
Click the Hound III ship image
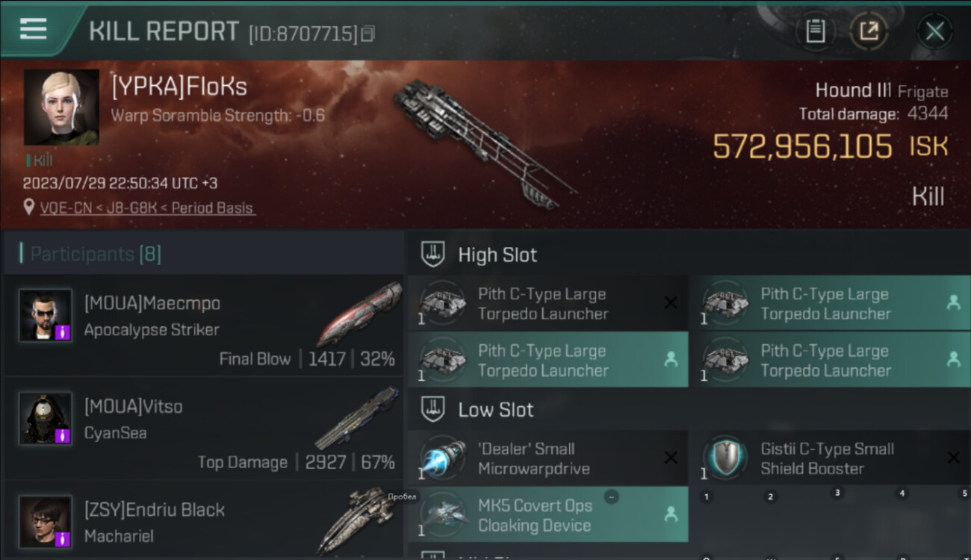coord(485,142)
